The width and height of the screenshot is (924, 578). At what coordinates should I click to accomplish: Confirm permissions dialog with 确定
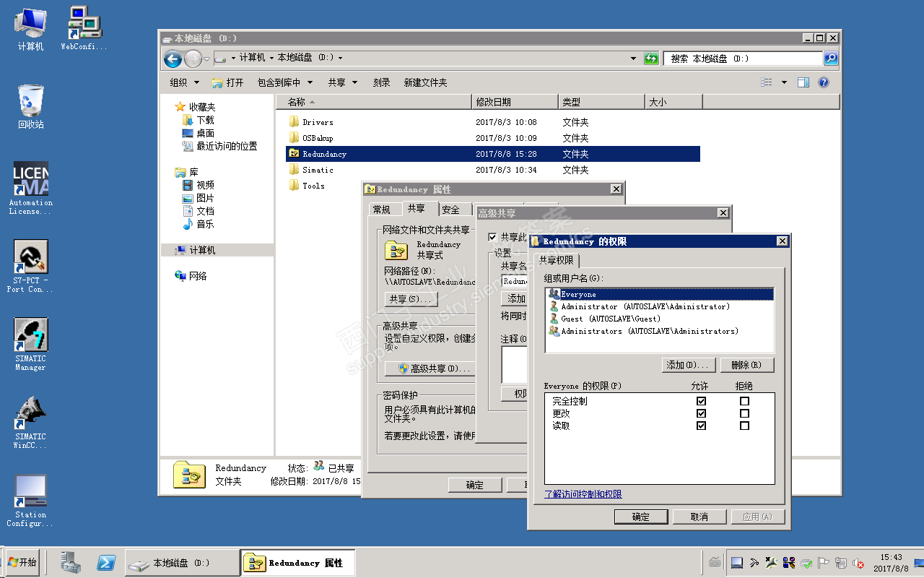641,517
